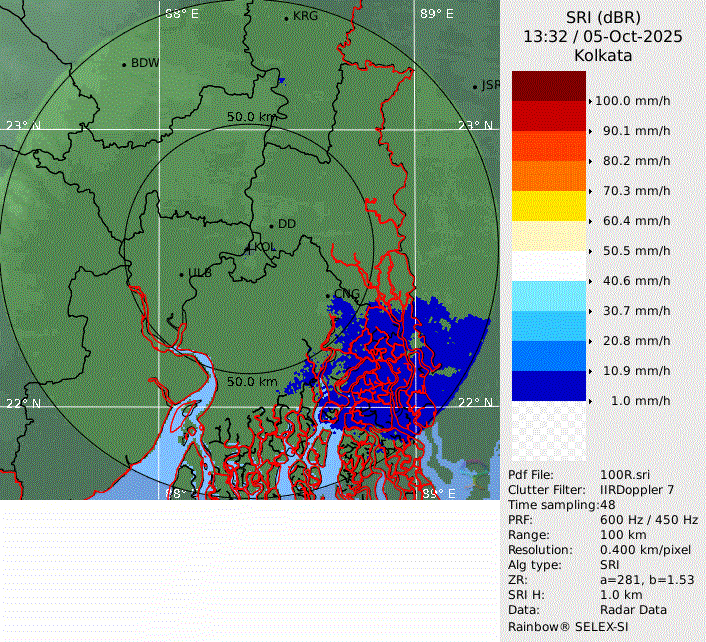706x642 pixels.
Task: Select the ULB station point
Action: tap(181, 274)
